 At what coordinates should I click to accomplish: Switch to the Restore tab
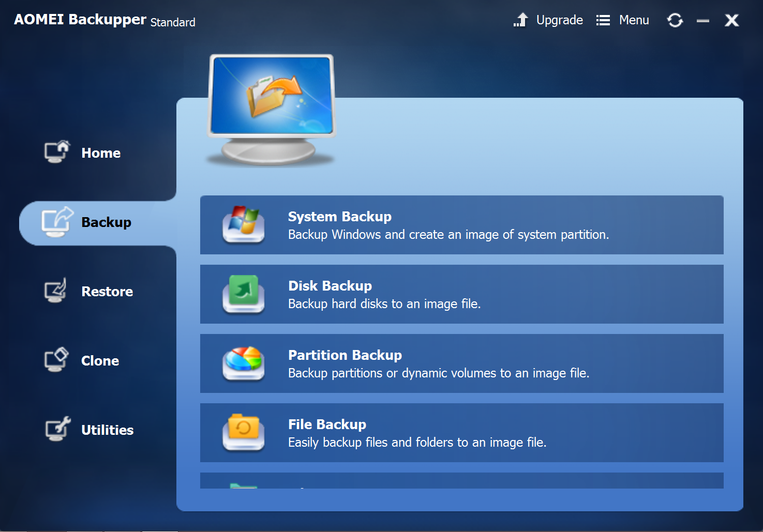tap(107, 292)
